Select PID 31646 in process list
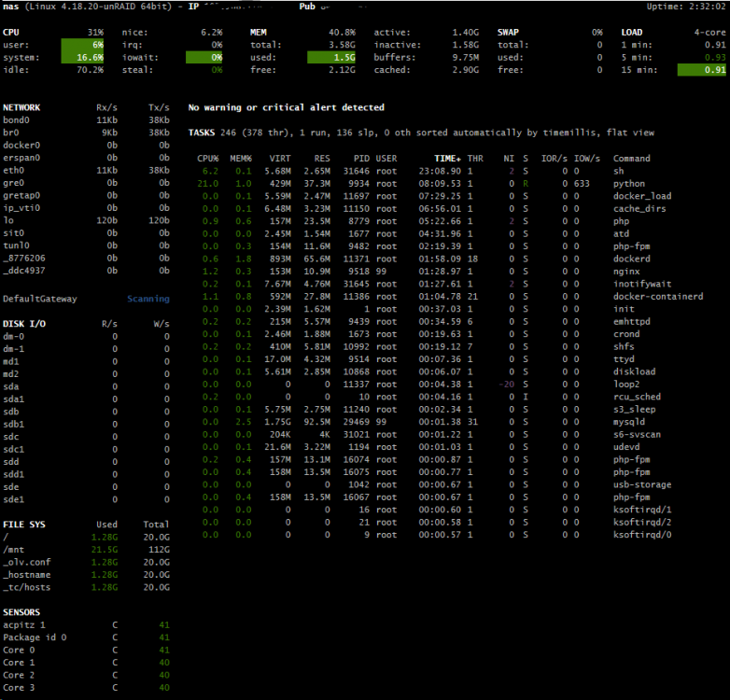 tap(357, 172)
